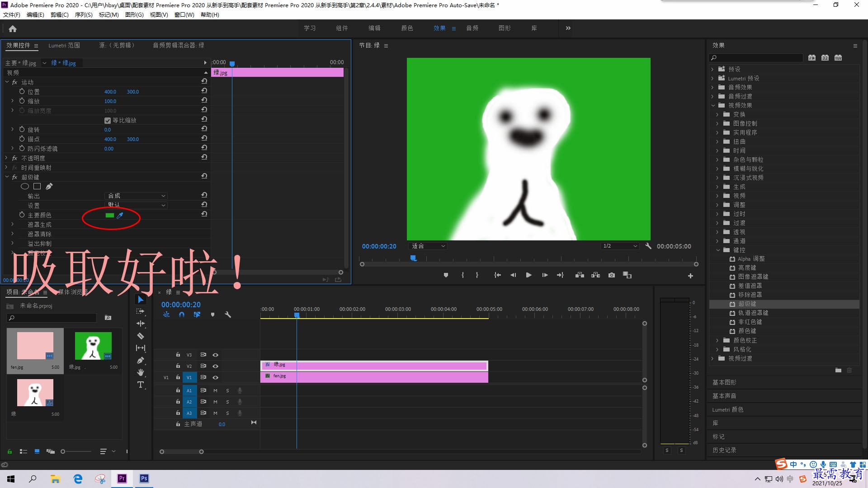The image size is (868, 488).
Task: Play the program monitor
Action: pyautogui.click(x=528, y=275)
